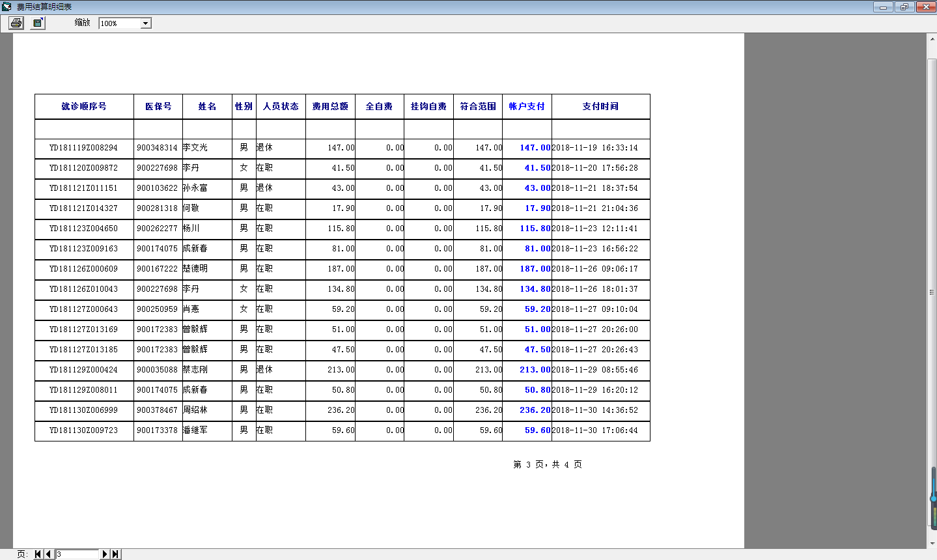Viewport: 937px width, 560px height.
Task: Open the zoom 100% dropdown
Action: click(146, 23)
